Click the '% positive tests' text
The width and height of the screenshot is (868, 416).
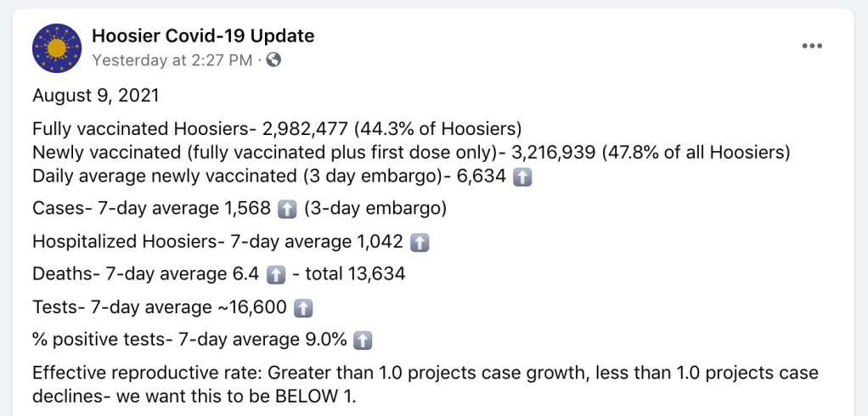(98, 340)
